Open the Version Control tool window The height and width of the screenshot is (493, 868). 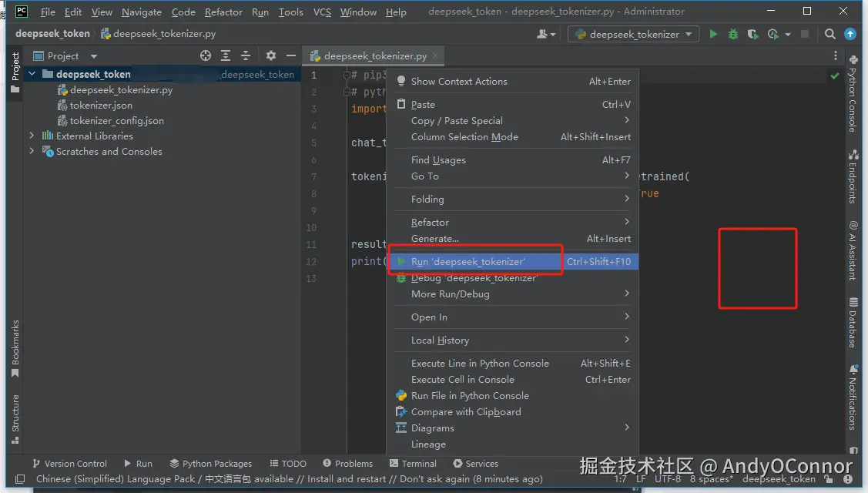click(70, 464)
